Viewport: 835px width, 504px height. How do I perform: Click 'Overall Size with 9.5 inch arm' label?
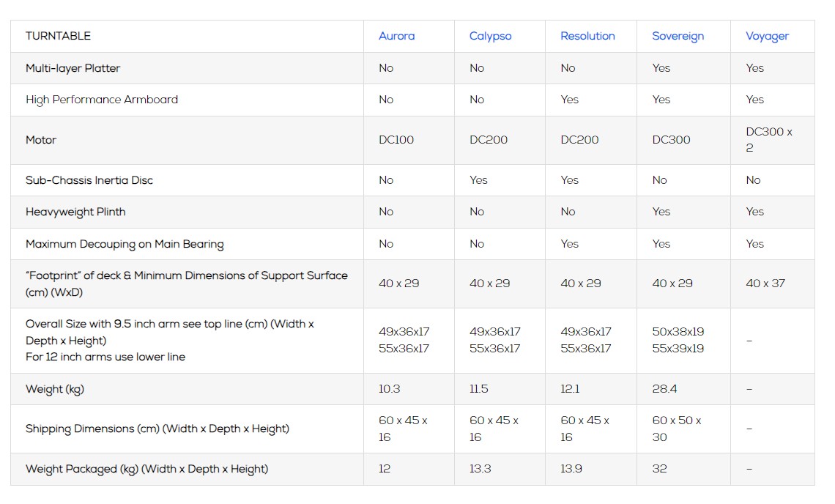(169, 332)
